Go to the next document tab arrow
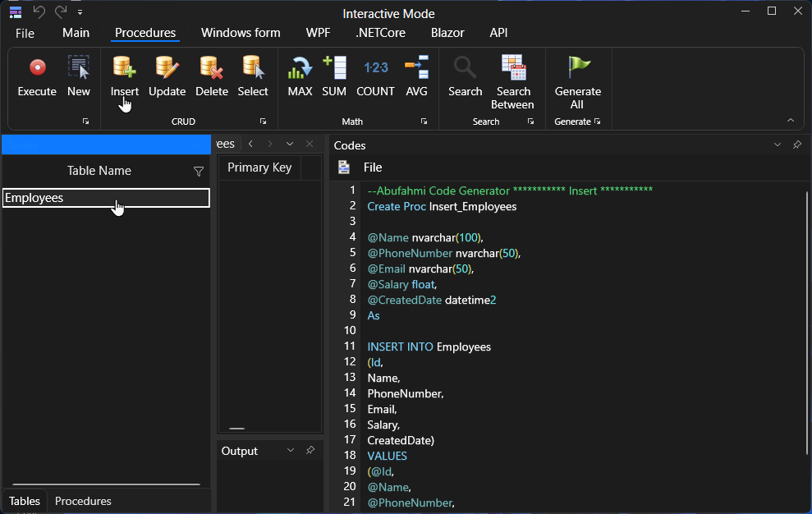 270,144
